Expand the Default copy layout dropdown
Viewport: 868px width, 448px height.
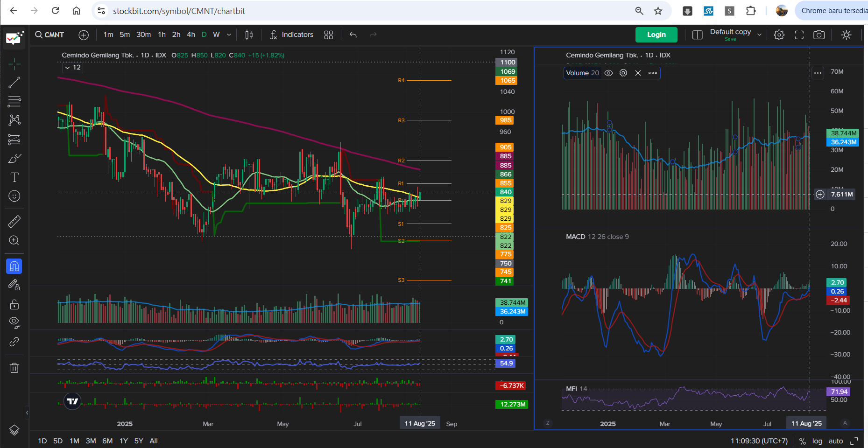click(x=759, y=35)
